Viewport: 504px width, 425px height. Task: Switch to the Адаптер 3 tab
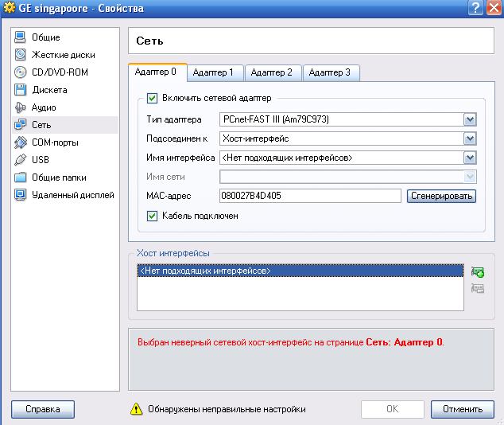coord(329,72)
